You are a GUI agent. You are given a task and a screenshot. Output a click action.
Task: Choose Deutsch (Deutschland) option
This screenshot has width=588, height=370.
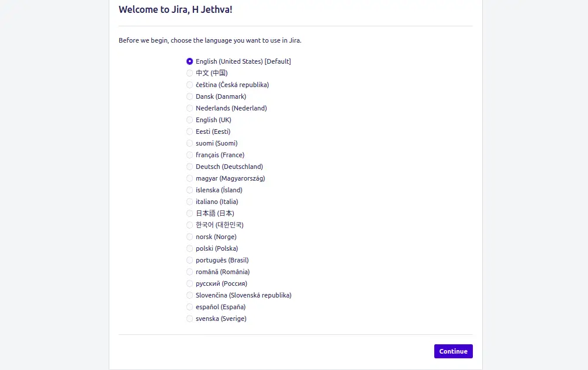coord(190,167)
